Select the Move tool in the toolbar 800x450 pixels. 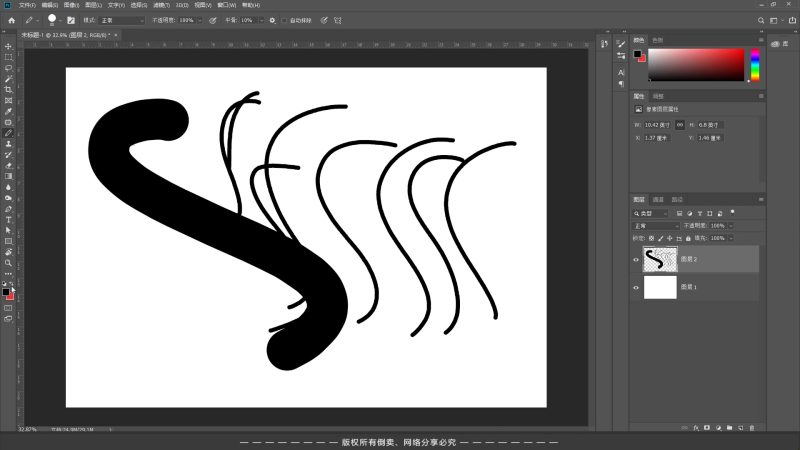point(8,46)
